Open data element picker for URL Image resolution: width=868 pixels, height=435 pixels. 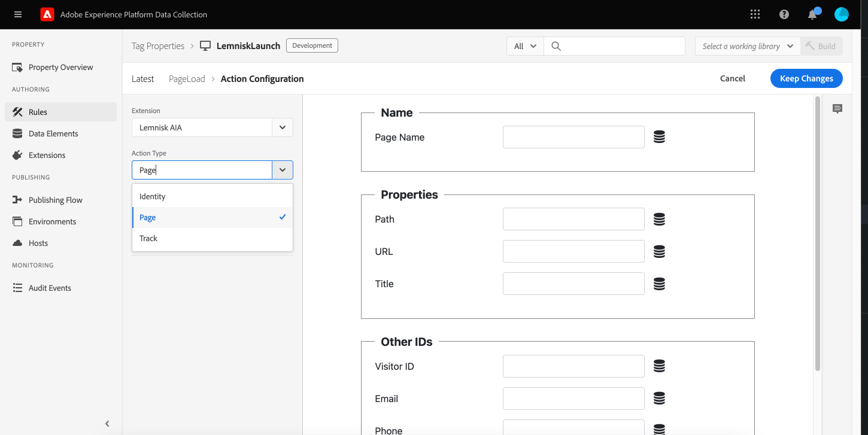[x=659, y=251]
